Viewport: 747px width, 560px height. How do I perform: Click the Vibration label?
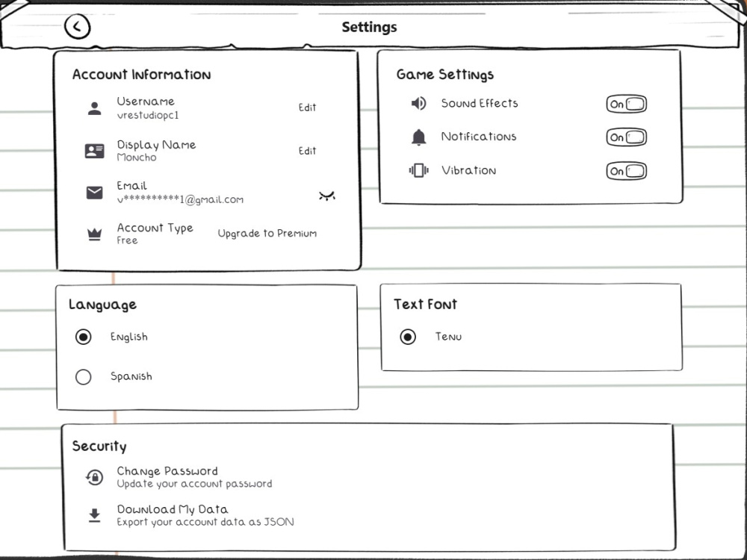pos(469,170)
